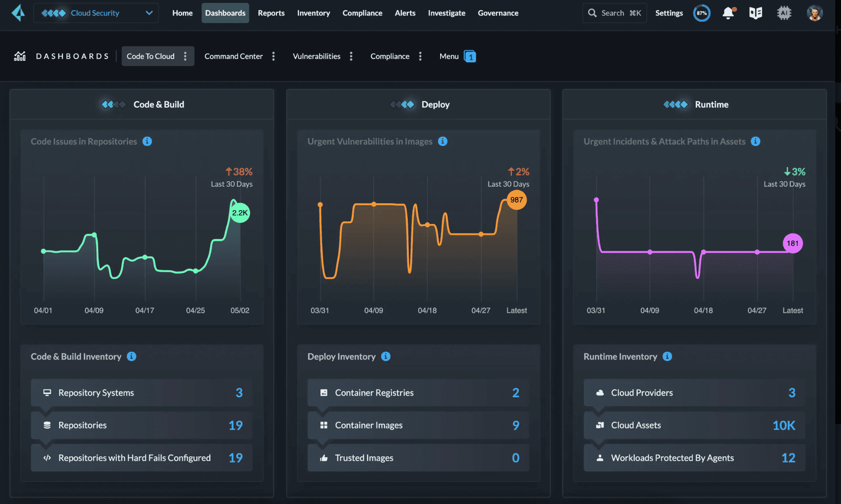Open the Container Images row
Image resolution: width=841 pixels, height=504 pixels.
(x=418, y=425)
